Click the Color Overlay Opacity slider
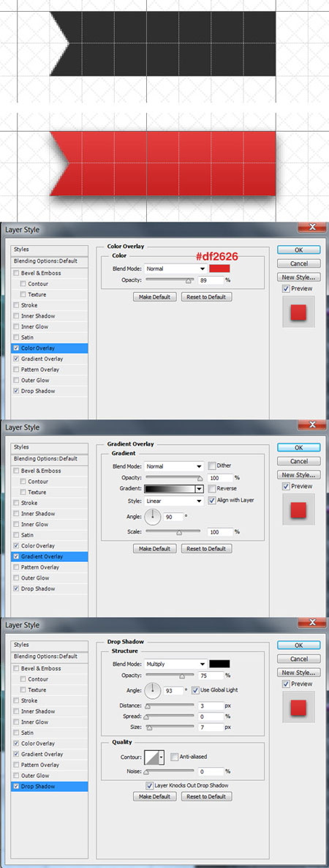 [x=169, y=280]
